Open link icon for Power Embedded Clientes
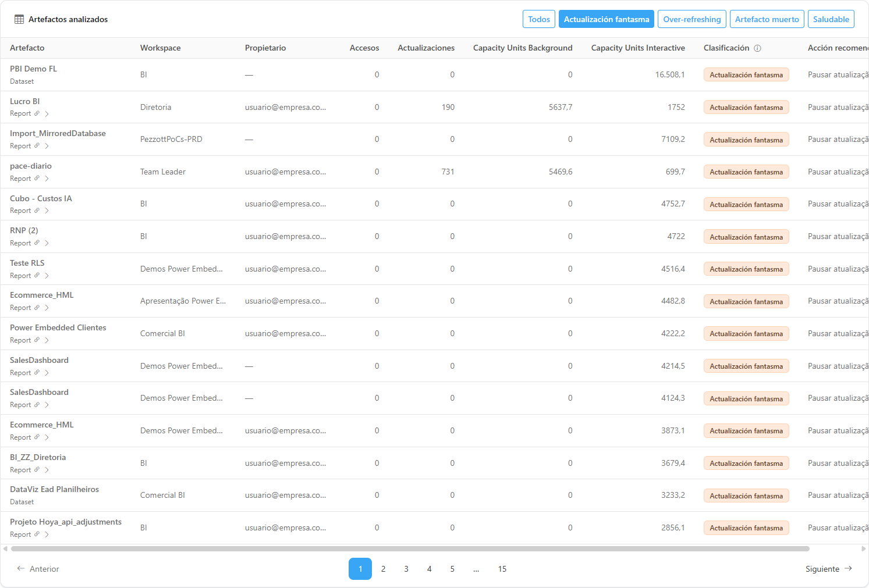This screenshot has width=869, height=588. (x=37, y=340)
